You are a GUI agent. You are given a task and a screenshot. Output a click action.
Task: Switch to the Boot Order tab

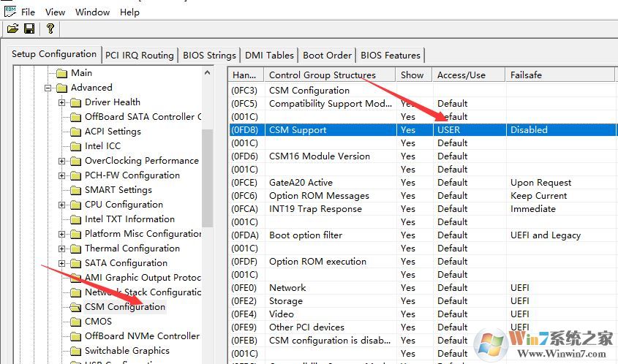point(327,55)
